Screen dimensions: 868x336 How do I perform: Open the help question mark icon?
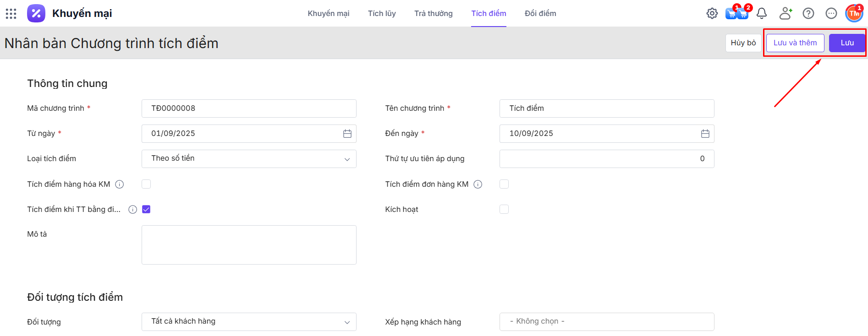(808, 14)
